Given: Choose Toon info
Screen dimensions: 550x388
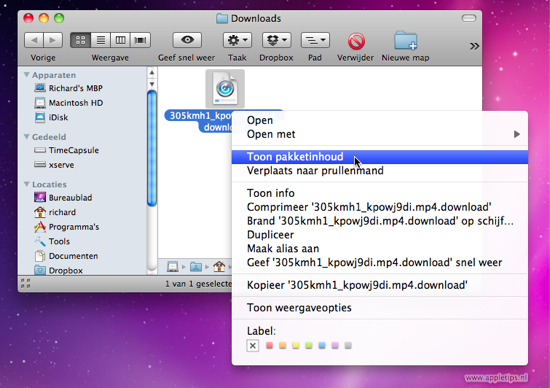Looking at the screenshot, I should click(x=380, y=193).
